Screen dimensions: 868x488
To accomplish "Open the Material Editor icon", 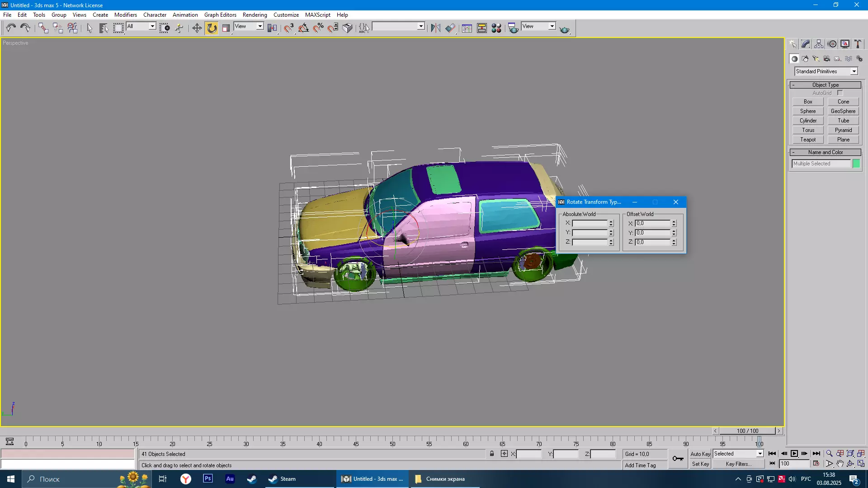I will [496, 28].
